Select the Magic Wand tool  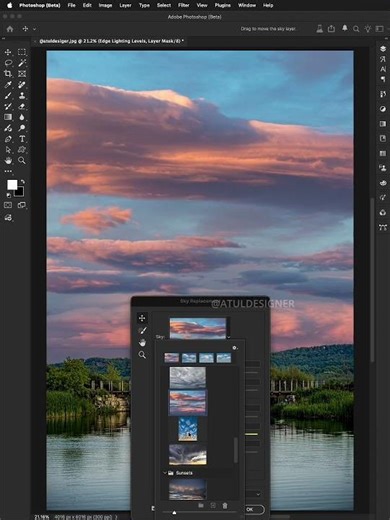[22, 63]
